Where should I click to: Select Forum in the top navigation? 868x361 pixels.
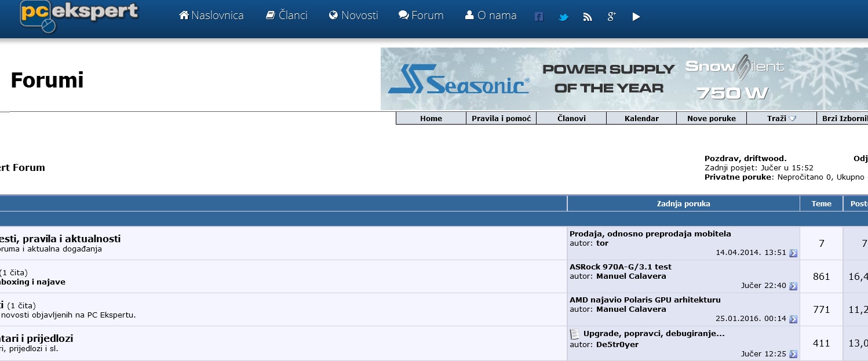point(421,16)
